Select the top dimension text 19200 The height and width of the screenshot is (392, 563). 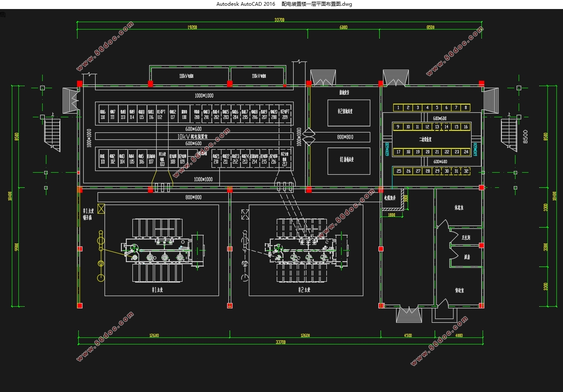pyautogui.click(x=192, y=27)
